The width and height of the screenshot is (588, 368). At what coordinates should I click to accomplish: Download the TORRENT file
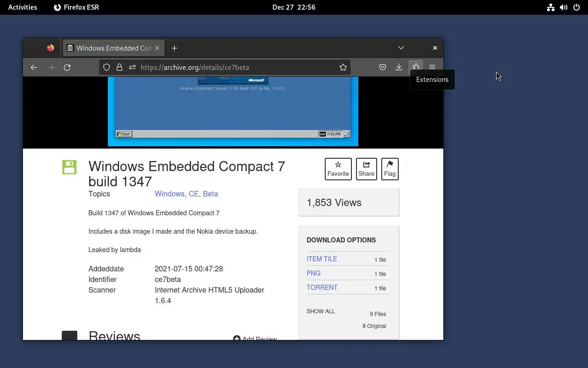point(322,287)
